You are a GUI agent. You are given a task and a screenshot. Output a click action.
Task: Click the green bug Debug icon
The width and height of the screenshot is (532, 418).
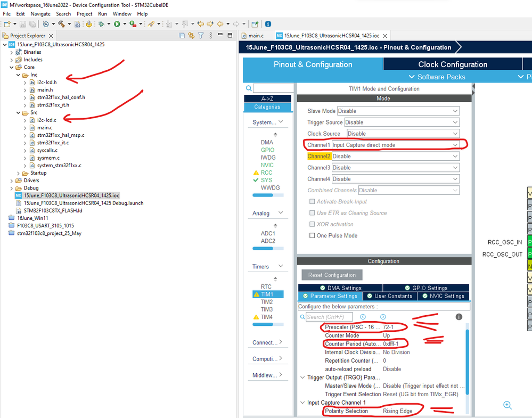101,24
